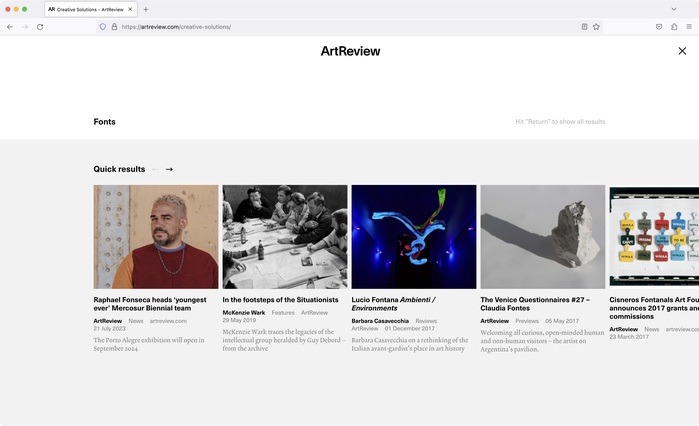Image resolution: width=699 pixels, height=426 pixels.
Task: Click the Reviews category tag
Action: (x=426, y=321)
